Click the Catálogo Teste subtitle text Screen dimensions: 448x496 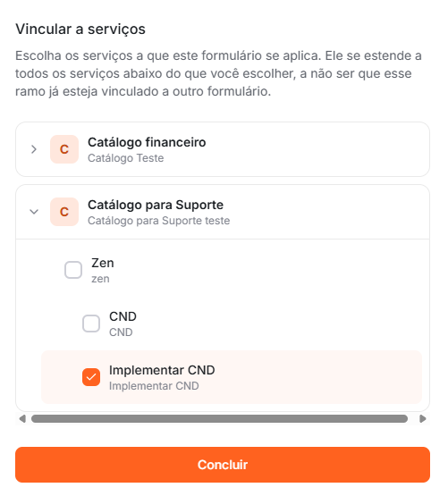pyautogui.click(x=126, y=158)
